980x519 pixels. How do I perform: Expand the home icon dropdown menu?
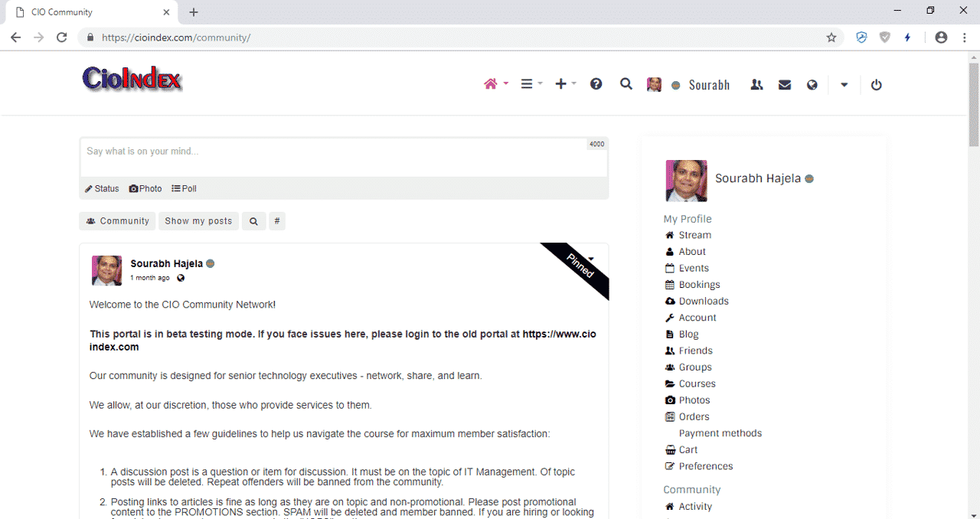(x=496, y=84)
